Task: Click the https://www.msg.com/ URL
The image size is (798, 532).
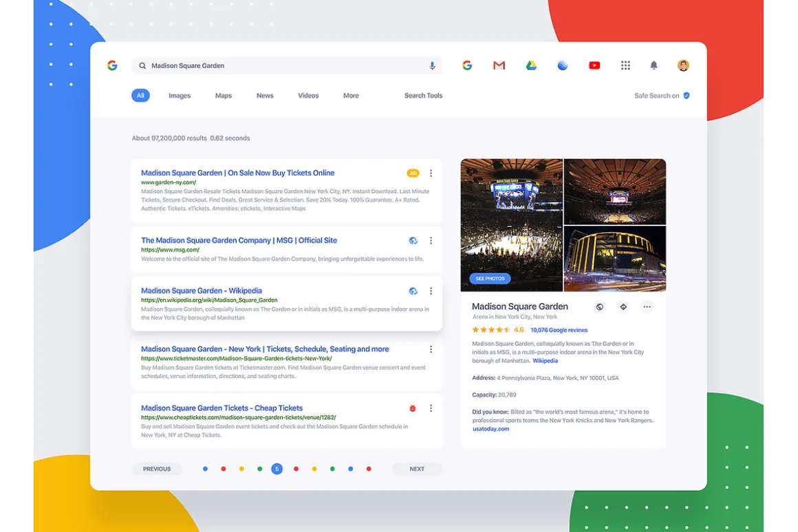Action: tap(170, 250)
